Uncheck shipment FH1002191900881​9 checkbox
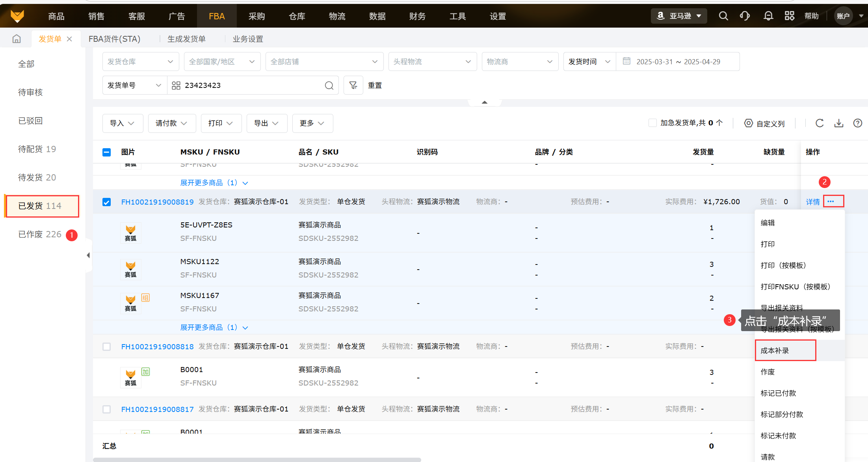868x462 pixels. point(106,202)
